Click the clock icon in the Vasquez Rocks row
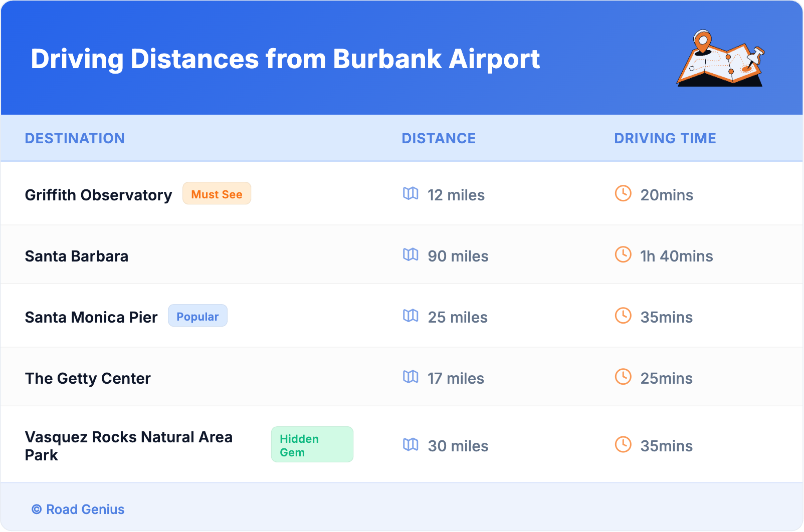This screenshot has height=532, width=804. point(623,444)
